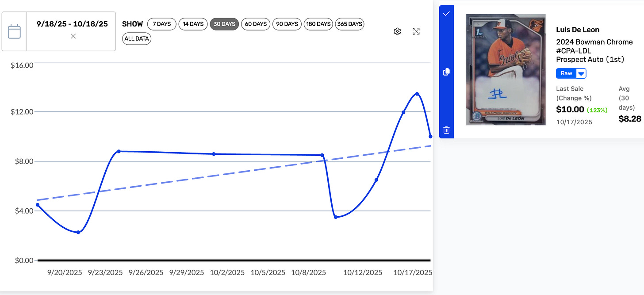Select the 14 DAYS range
Viewport: 644px width, 295px height.
tap(193, 24)
